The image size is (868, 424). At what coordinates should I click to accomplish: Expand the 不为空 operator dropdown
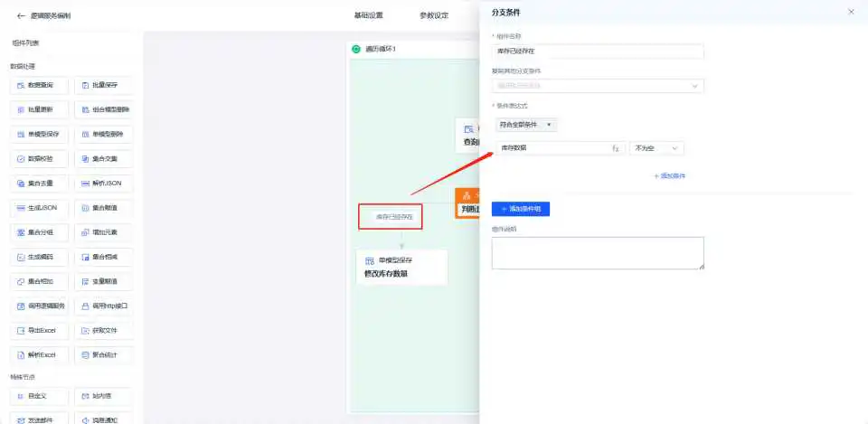pos(656,148)
